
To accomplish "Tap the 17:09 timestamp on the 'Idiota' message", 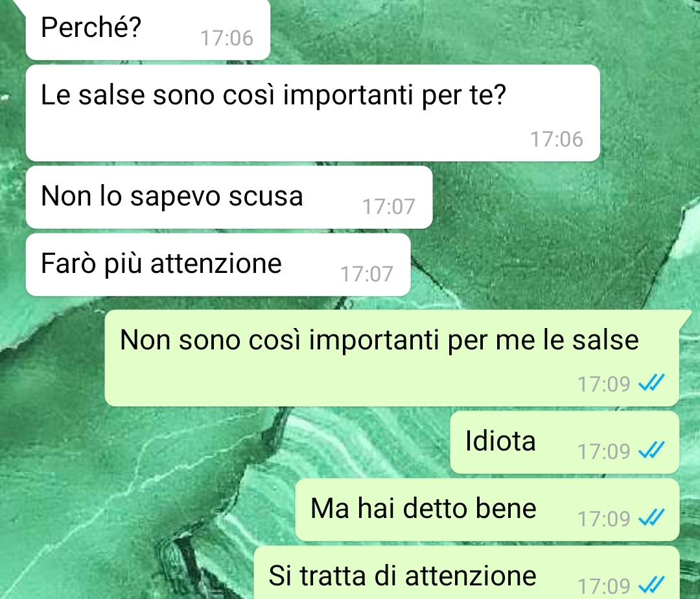I will click(x=604, y=451).
